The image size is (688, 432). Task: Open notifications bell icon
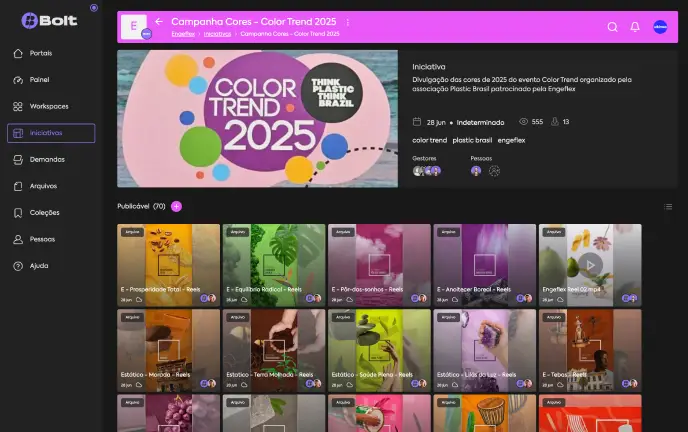point(635,27)
